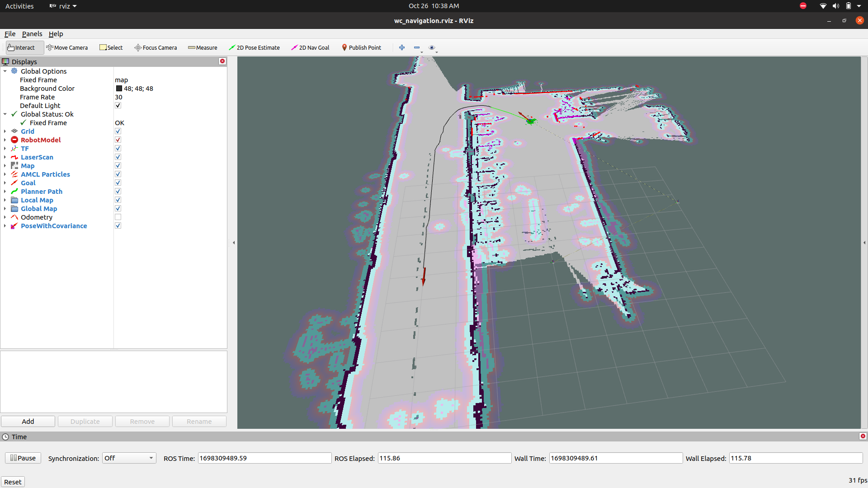Collapse the Global Options tree node
868x488 pixels.
(x=5, y=71)
